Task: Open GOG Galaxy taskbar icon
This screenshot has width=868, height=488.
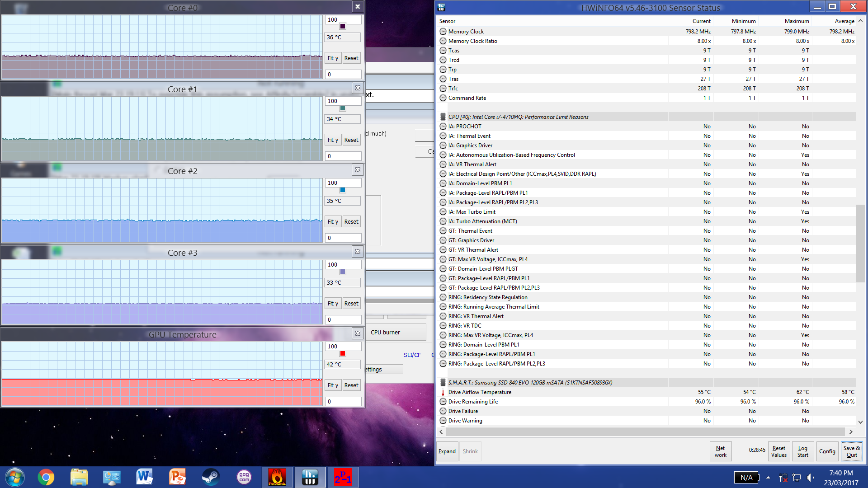Action: 244,477
